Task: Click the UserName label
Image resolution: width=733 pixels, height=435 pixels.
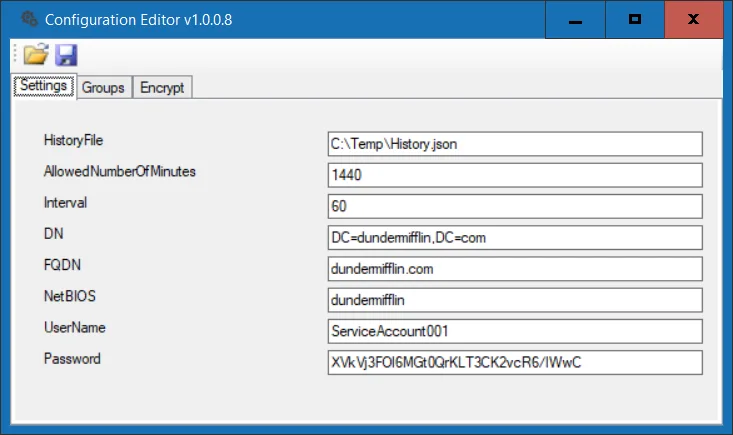Action: pos(75,328)
